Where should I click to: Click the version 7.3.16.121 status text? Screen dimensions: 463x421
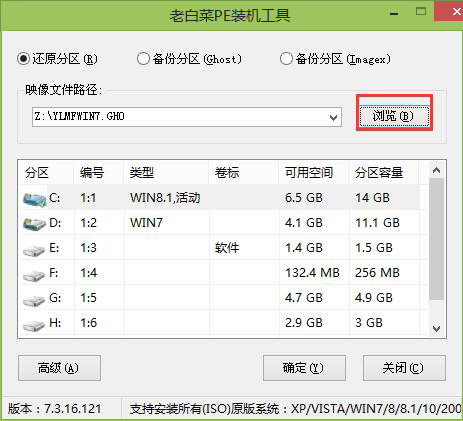[54, 409]
